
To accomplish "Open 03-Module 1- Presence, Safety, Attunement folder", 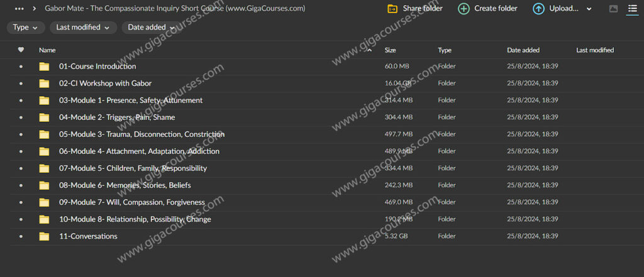I will [x=131, y=100].
